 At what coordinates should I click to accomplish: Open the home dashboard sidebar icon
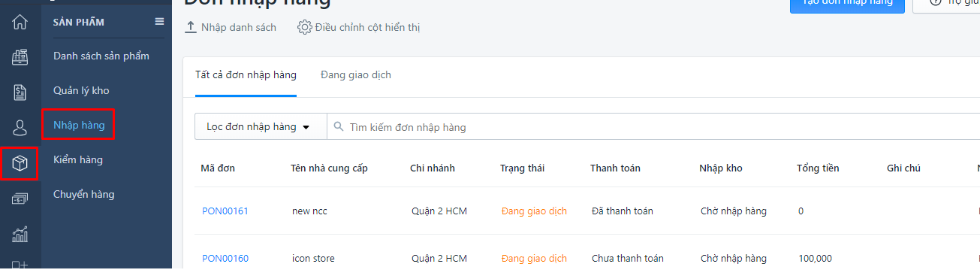pos(20,22)
